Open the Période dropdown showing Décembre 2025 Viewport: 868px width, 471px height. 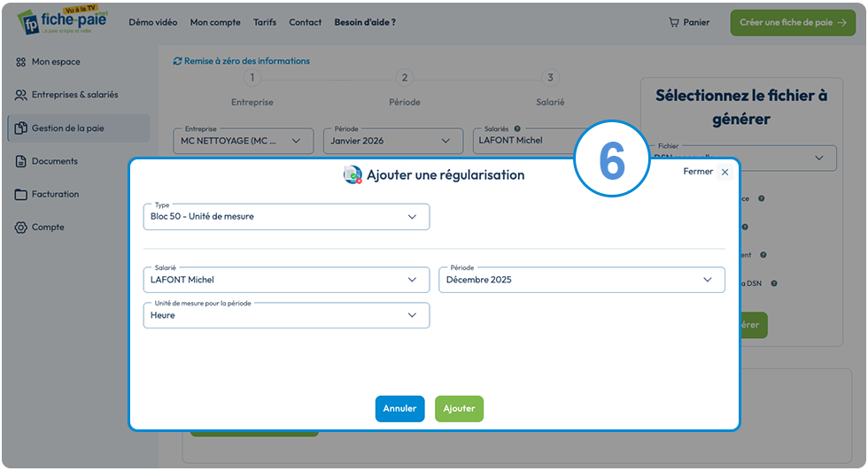(x=582, y=280)
